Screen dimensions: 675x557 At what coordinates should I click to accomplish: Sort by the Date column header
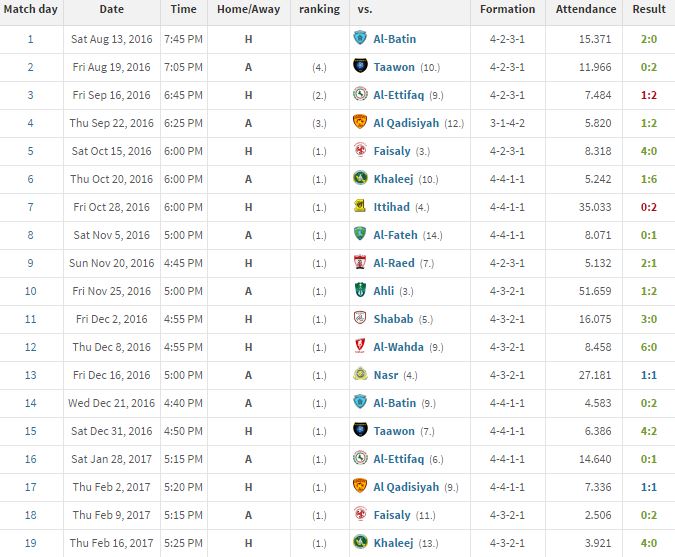pos(111,9)
